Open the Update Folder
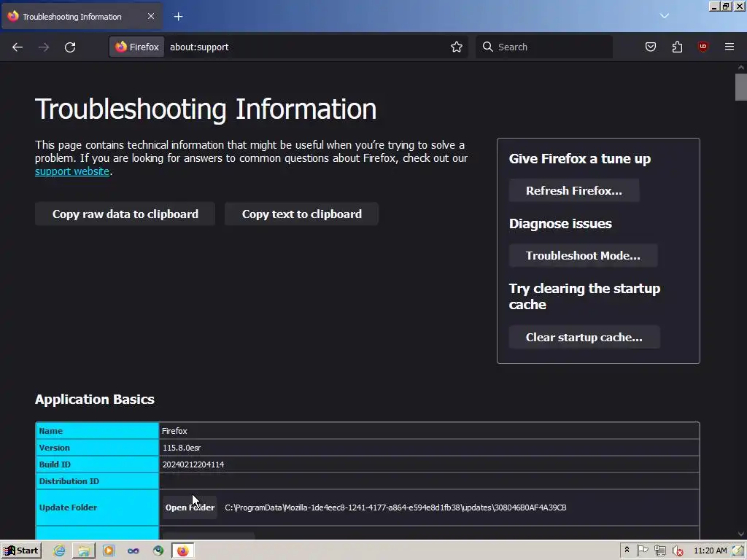 coord(190,507)
